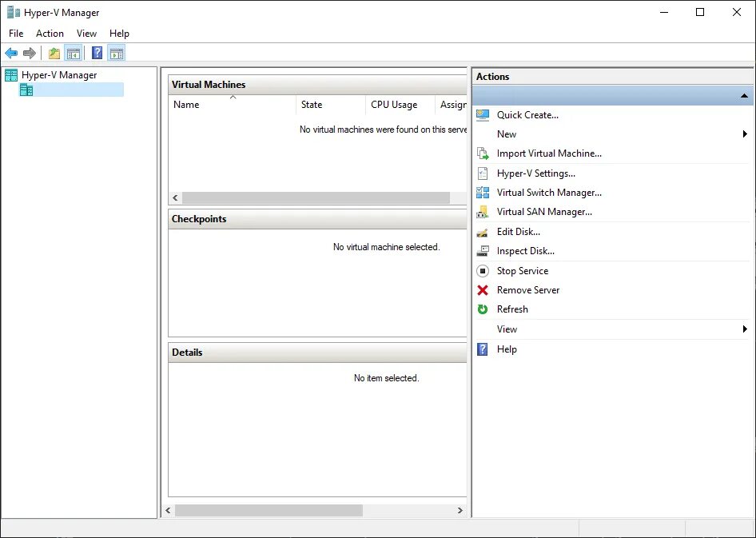Open Virtual SAN Manager... action

click(544, 212)
